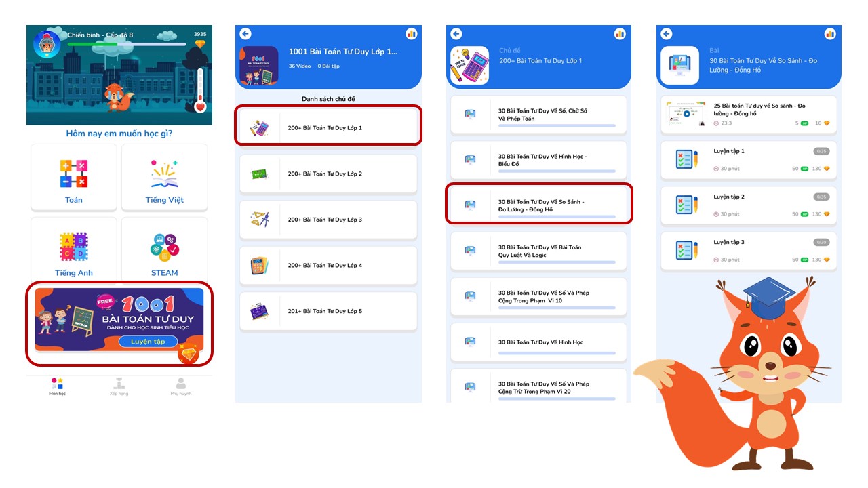
Task: Start the Luyện tập 1 exercise
Action: 749,160
